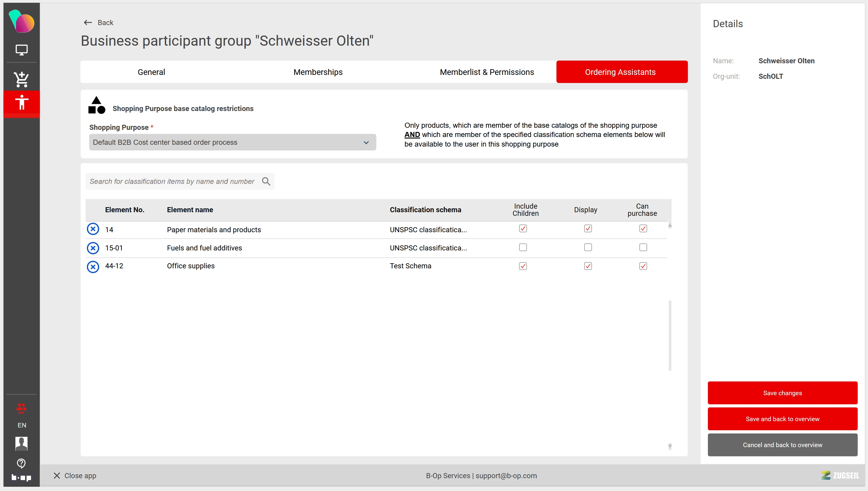Remove the Fuels and fuel additives row
The image size is (868, 491).
[x=93, y=248]
